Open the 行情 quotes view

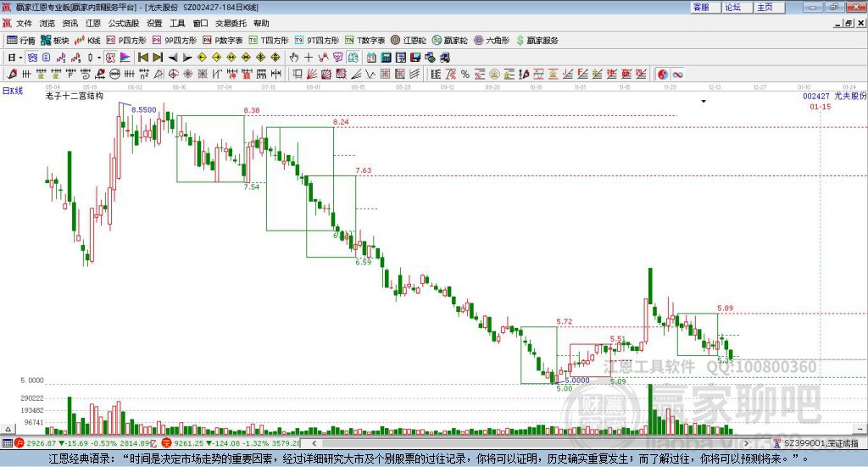point(20,41)
